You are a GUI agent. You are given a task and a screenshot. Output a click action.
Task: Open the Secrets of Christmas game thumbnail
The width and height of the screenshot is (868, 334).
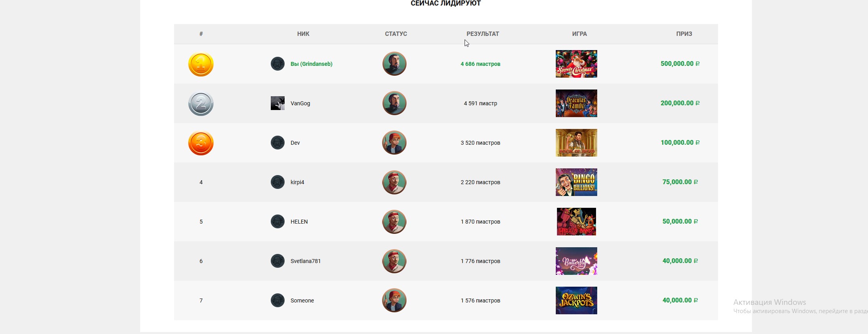coord(576,64)
